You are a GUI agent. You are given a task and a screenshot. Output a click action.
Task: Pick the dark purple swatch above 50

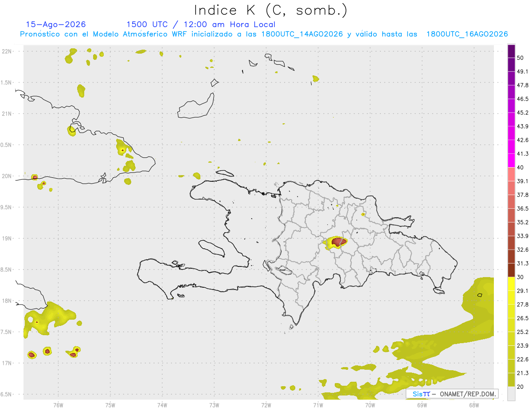(x=512, y=51)
